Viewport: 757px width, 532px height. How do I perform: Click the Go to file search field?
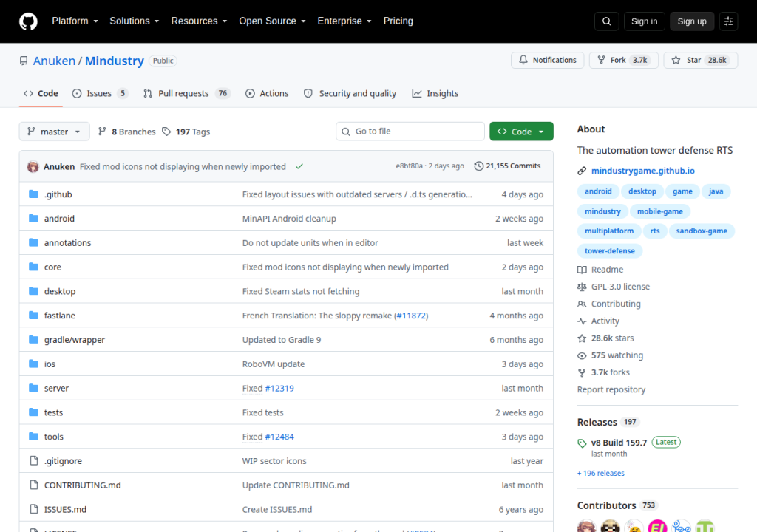point(410,132)
